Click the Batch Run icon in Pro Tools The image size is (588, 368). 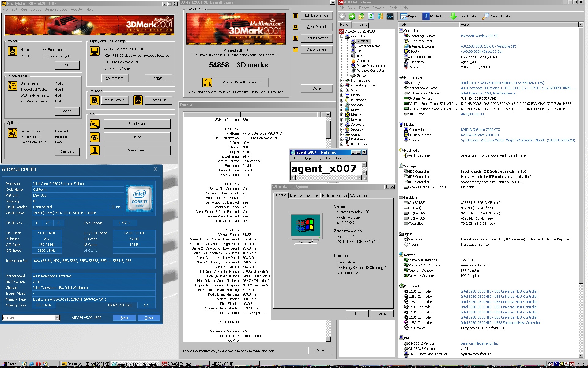click(138, 100)
